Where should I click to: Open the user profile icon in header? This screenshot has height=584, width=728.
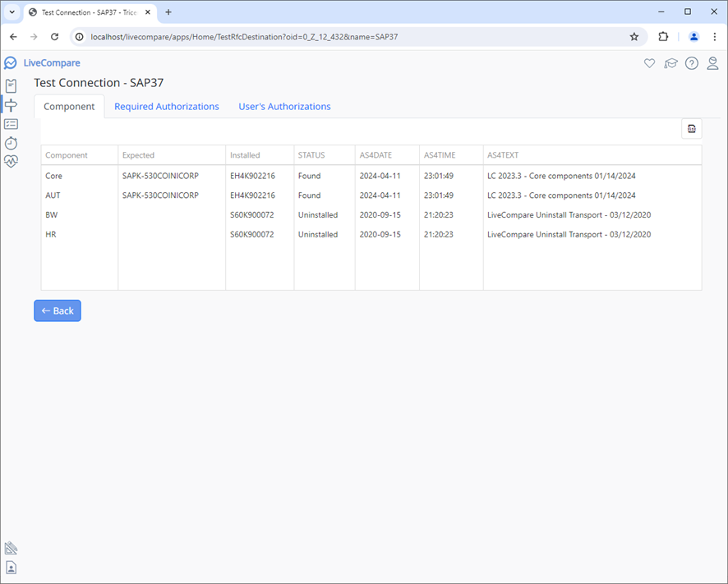point(713,63)
